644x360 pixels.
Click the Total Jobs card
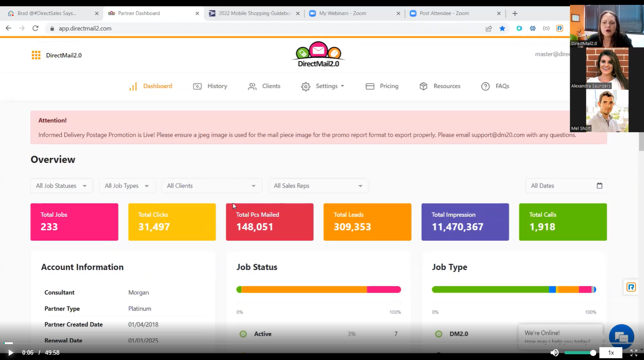pos(74,222)
